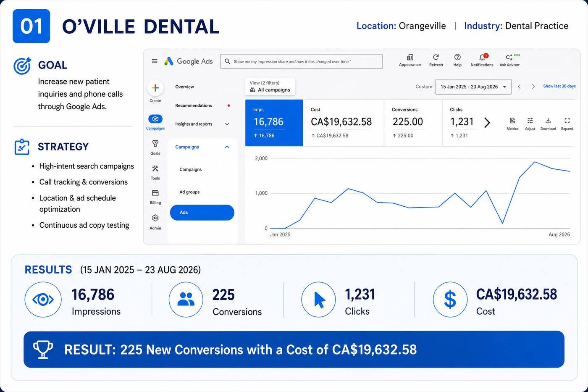The height and width of the screenshot is (392, 588).
Task: Click the trophy icon in result banner
Action: coord(43,349)
